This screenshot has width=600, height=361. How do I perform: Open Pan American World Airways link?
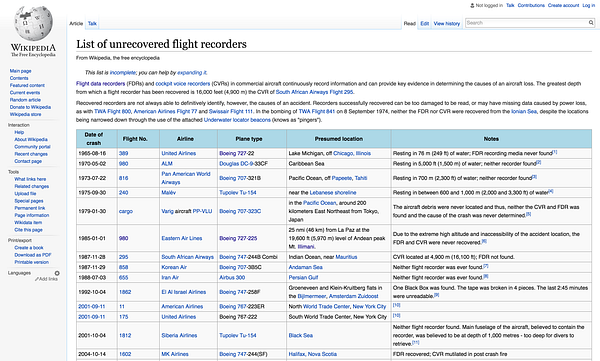click(186, 178)
